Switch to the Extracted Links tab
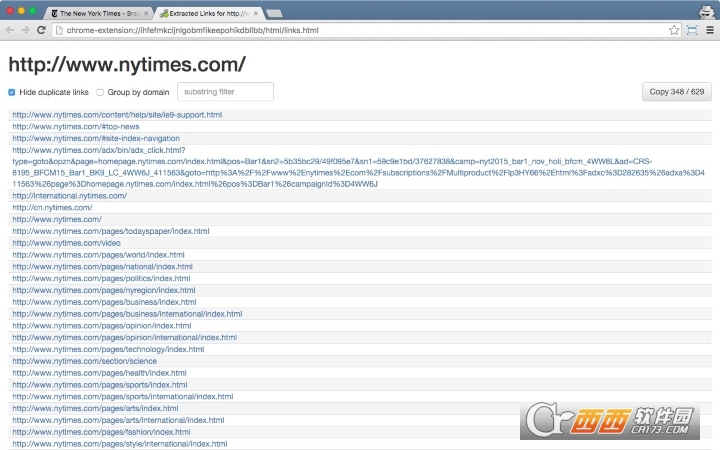This screenshot has height=450, width=720. click(x=209, y=13)
